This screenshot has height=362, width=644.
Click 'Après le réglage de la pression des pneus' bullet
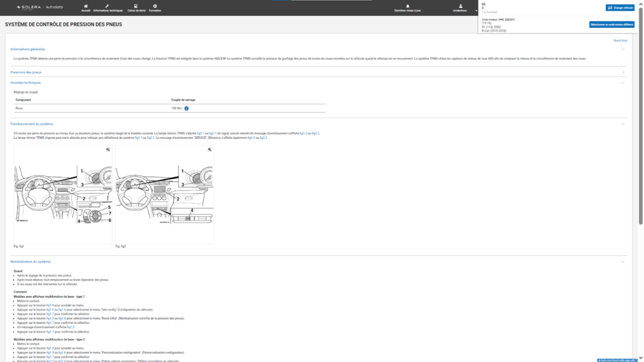point(45,275)
